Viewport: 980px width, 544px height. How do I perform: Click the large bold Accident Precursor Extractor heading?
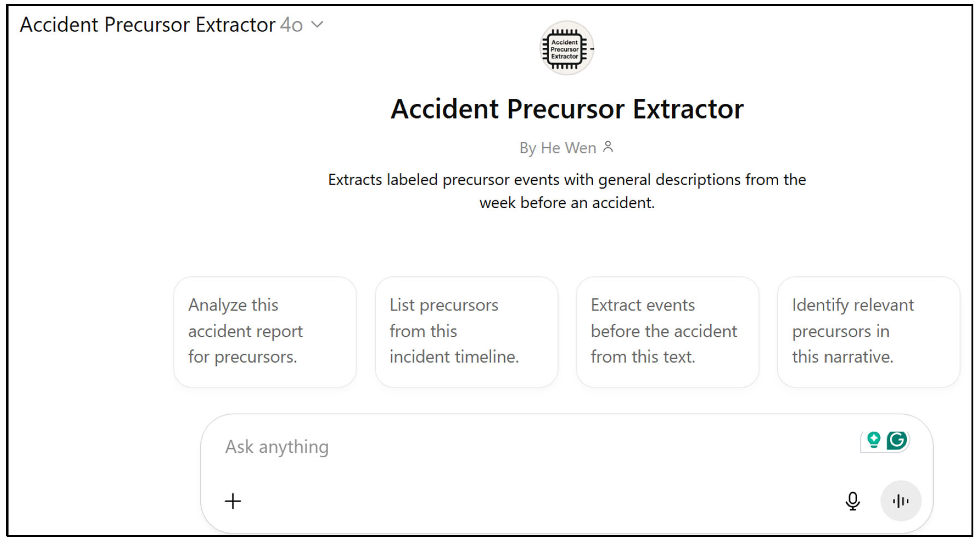pos(567,109)
